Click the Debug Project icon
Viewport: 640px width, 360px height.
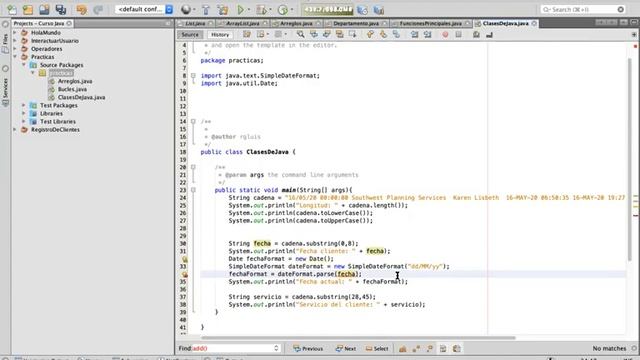(261, 9)
